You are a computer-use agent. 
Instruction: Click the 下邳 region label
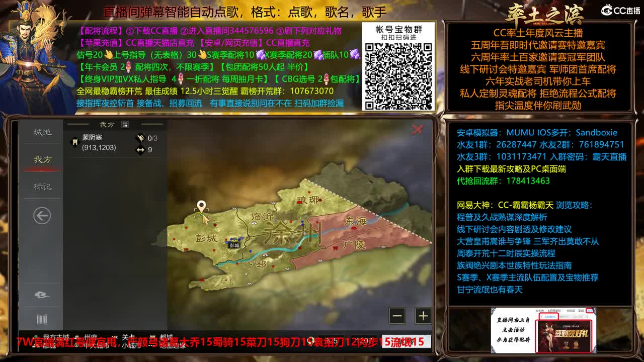click(255, 264)
